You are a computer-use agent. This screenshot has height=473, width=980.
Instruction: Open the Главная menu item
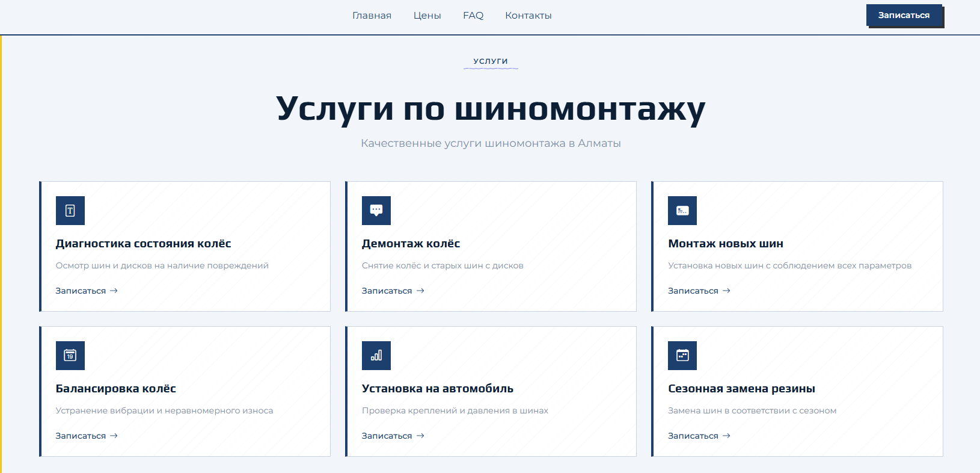point(372,16)
